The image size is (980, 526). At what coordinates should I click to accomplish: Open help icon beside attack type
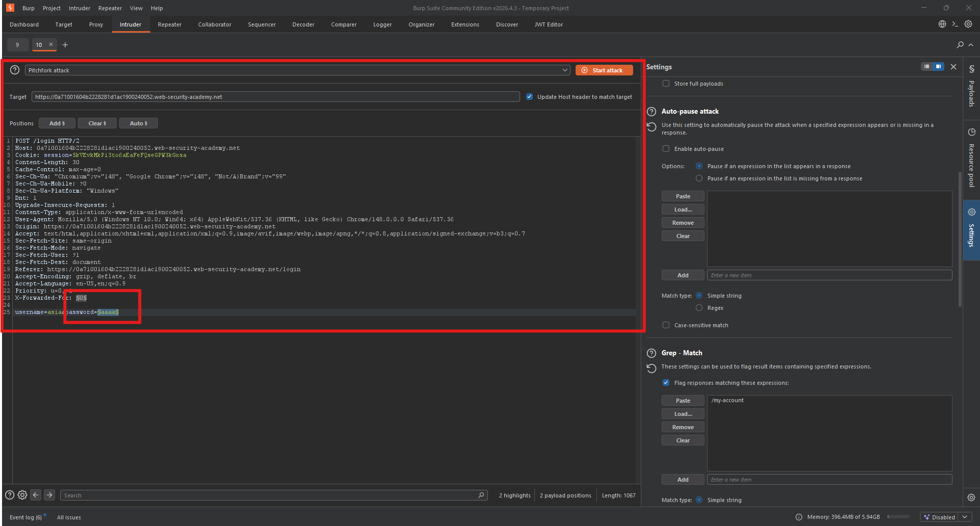click(x=15, y=70)
